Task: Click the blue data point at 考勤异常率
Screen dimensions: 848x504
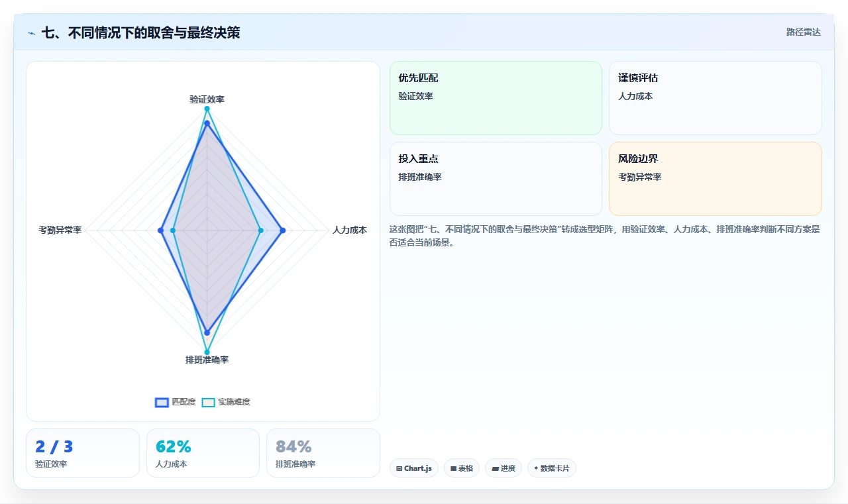Action: [160, 230]
